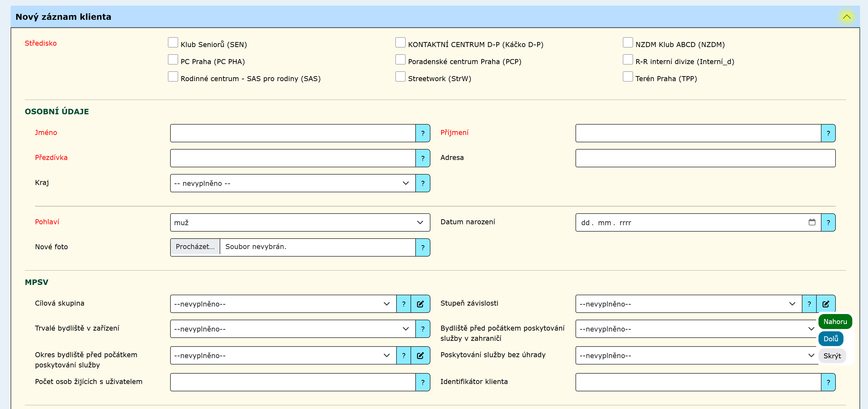
Task: Open Trvalé bydliště v zařízení dropdown
Action: [x=292, y=329]
